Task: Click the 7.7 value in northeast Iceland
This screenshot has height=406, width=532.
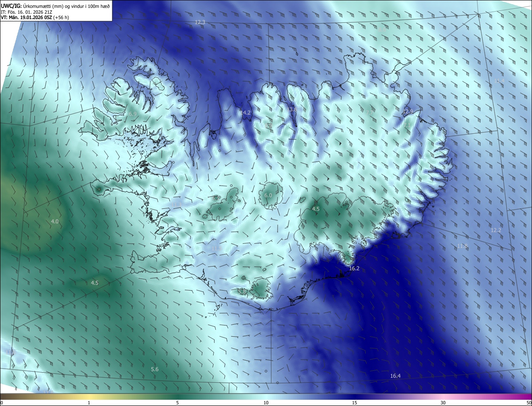Action: (x=369, y=112)
